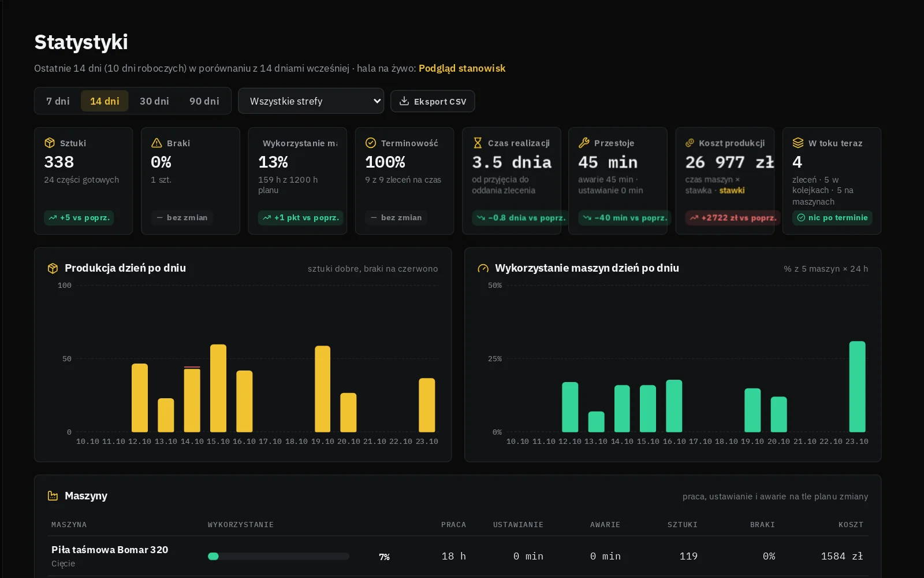Export data with Eksport CSV button

tap(433, 101)
